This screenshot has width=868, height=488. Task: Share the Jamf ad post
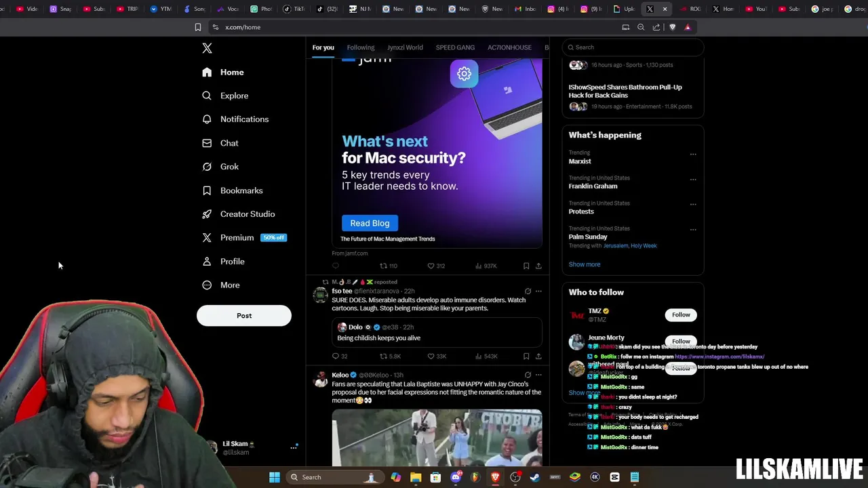(538, 266)
